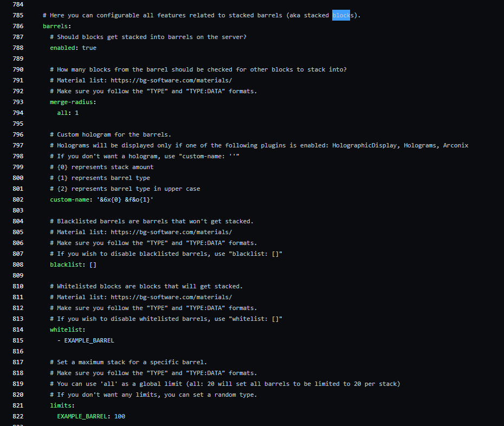Click the "blacklist: []" setting

(73, 264)
